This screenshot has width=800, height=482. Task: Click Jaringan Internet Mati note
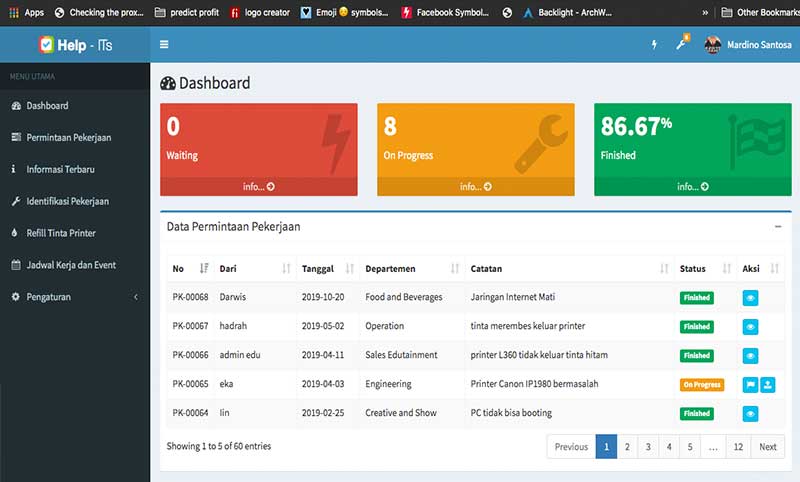pyautogui.click(x=513, y=297)
